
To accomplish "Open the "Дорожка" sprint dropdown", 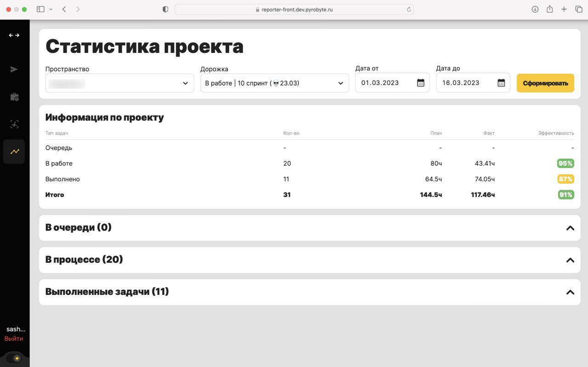I will (274, 83).
